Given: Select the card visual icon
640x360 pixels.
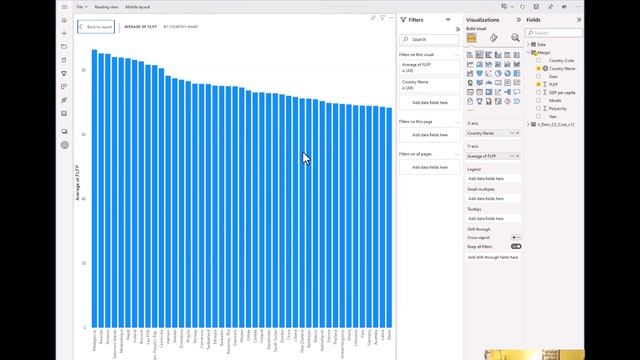Looking at the screenshot, I should point(498,83).
